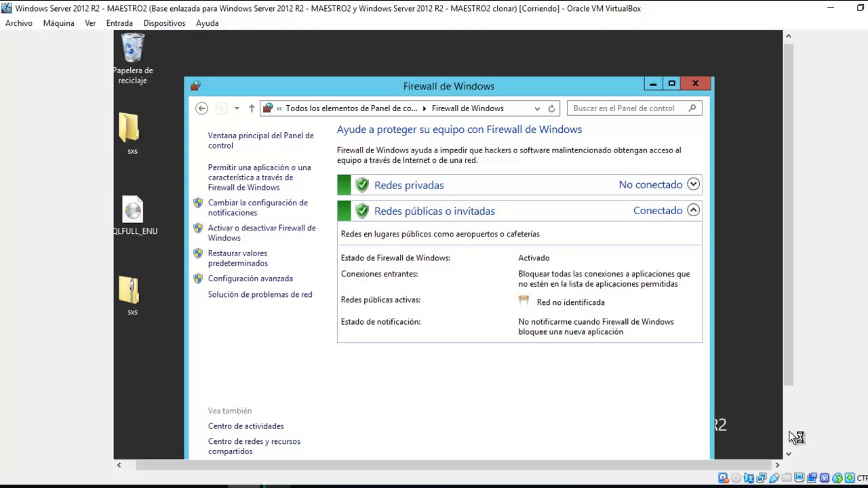This screenshot has width=868, height=488.
Task: Open Centro de actividades link
Action: point(246,426)
